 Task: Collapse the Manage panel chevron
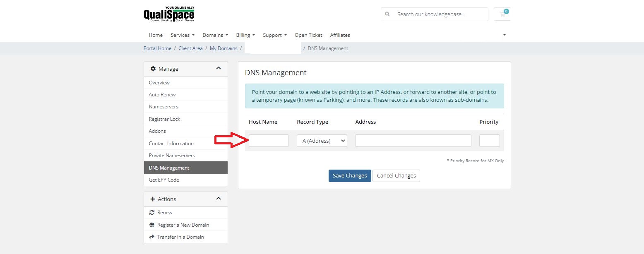point(219,69)
